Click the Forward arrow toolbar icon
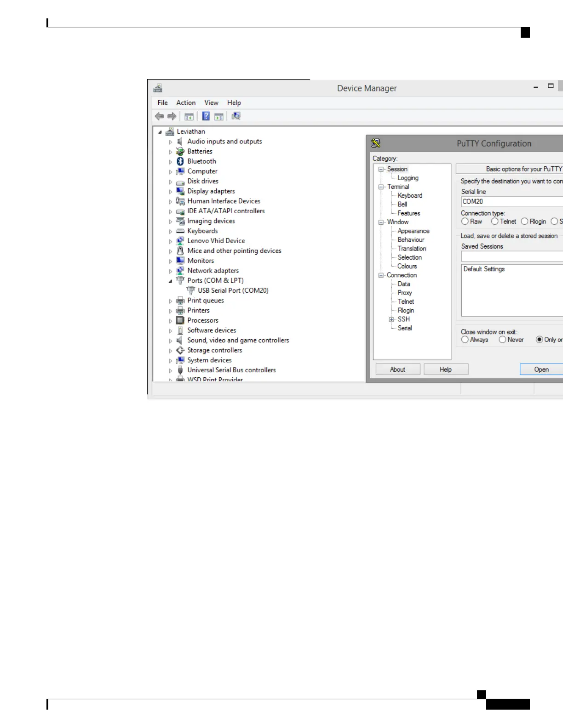 click(x=172, y=116)
